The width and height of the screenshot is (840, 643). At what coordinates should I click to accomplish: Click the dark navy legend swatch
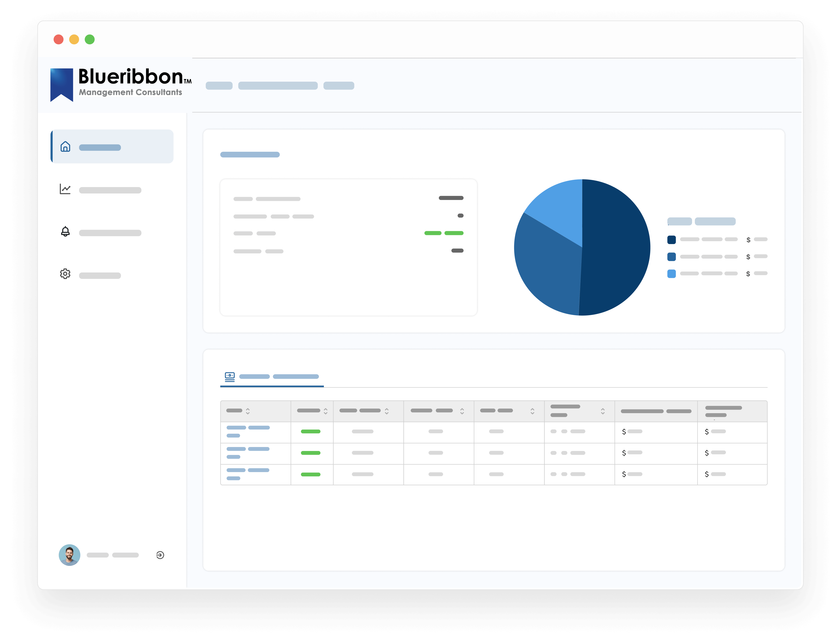coord(671,240)
